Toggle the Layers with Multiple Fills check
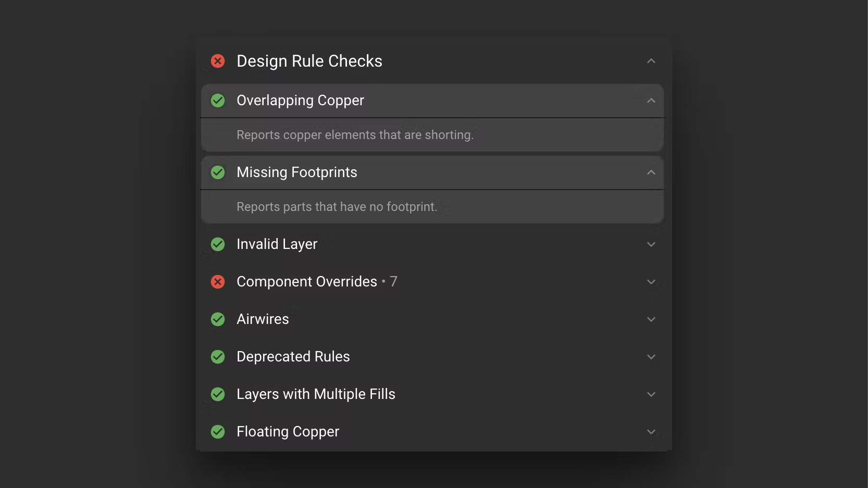The width and height of the screenshot is (868, 488). (x=218, y=394)
